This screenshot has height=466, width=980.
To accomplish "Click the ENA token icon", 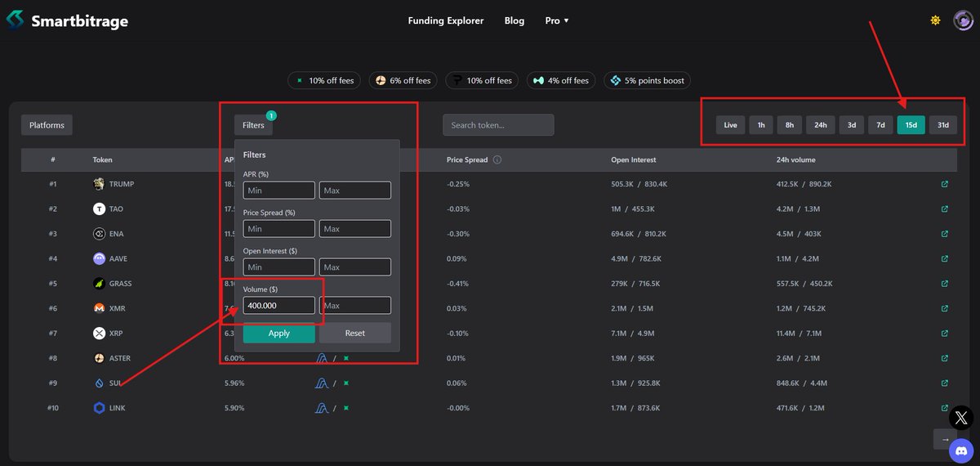I will coord(99,234).
